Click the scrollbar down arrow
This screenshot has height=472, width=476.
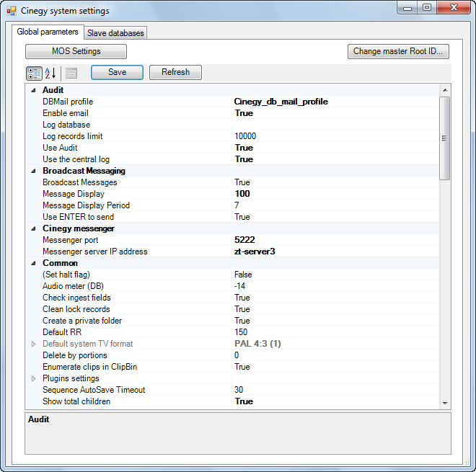click(445, 403)
